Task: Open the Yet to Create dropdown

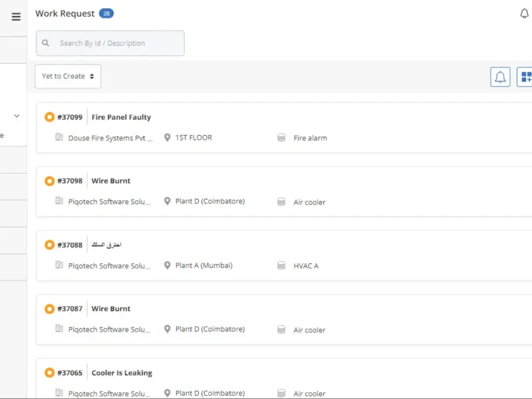Action: click(68, 76)
